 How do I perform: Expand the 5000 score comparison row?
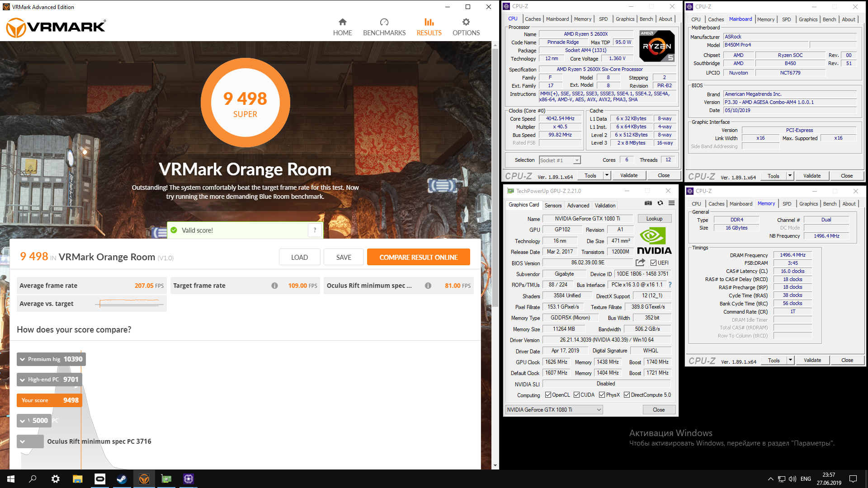coord(33,421)
